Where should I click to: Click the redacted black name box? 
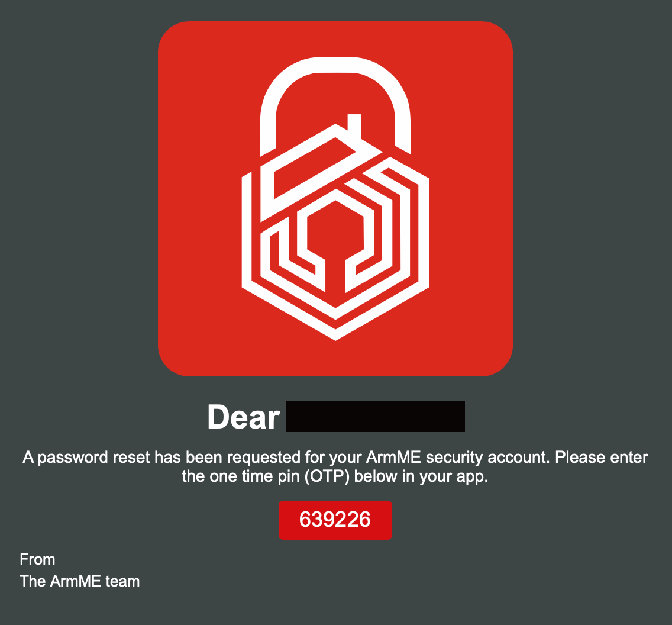click(376, 416)
